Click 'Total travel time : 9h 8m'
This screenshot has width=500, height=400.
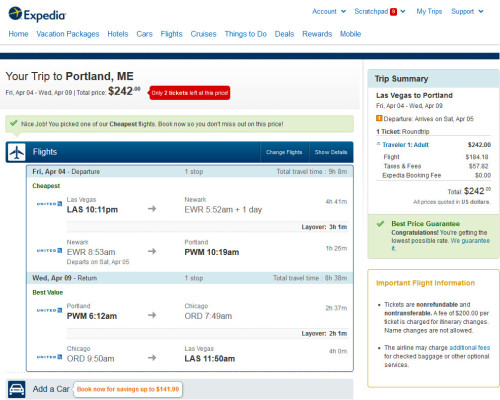click(312, 172)
